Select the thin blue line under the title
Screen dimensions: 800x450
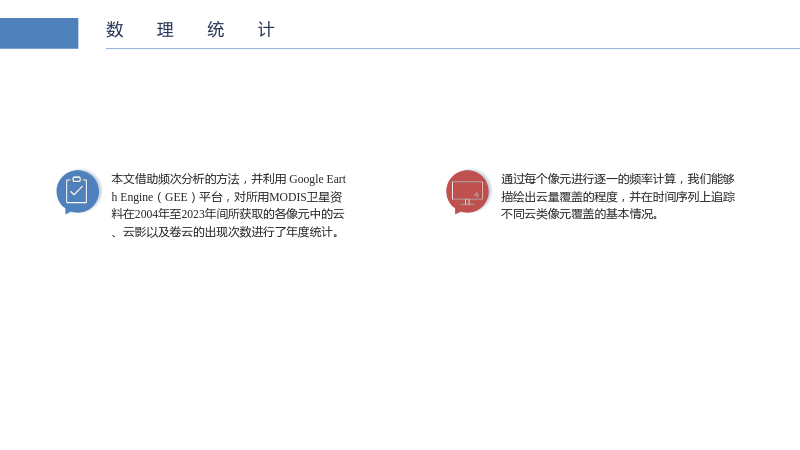click(x=453, y=48)
